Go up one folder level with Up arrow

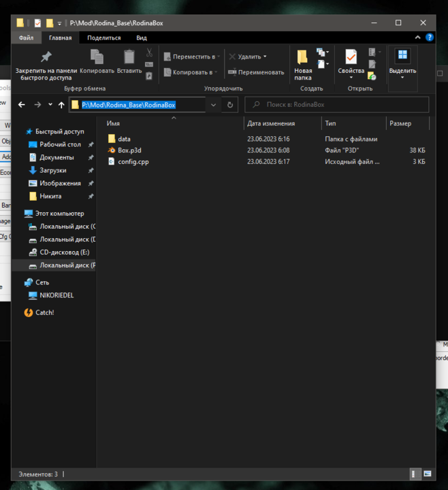61,105
